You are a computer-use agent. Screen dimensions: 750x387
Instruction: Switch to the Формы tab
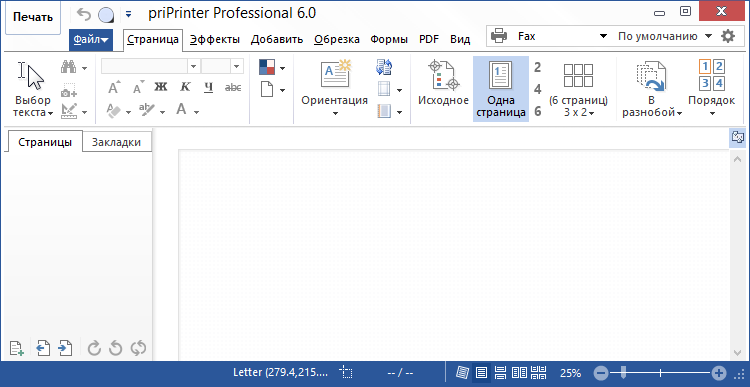click(x=389, y=40)
